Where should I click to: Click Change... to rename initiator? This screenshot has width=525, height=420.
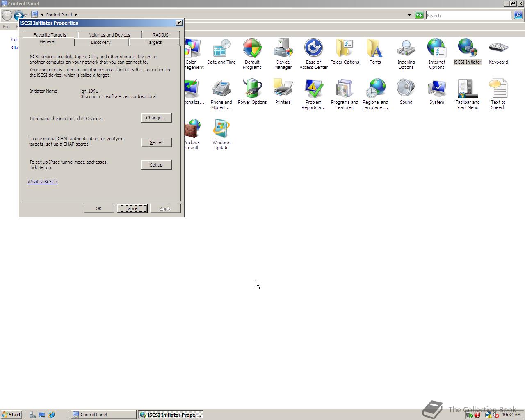coord(156,118)
